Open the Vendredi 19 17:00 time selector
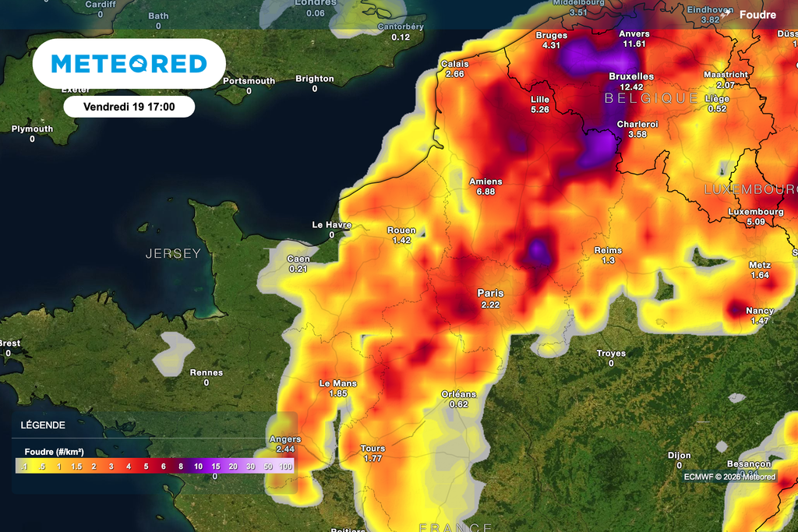Screen dimensions: 798x532 click(129, 107)
